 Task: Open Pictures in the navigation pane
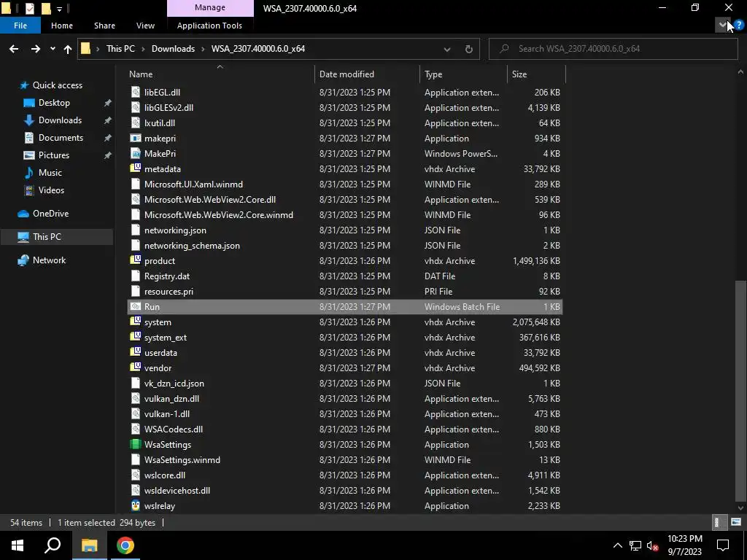coord(54,155)
